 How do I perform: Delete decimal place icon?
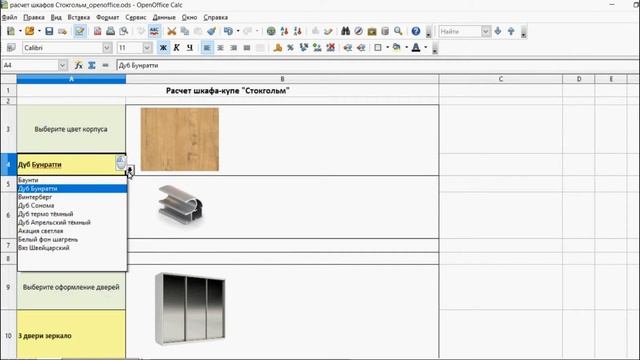click(x=331, y=48)
